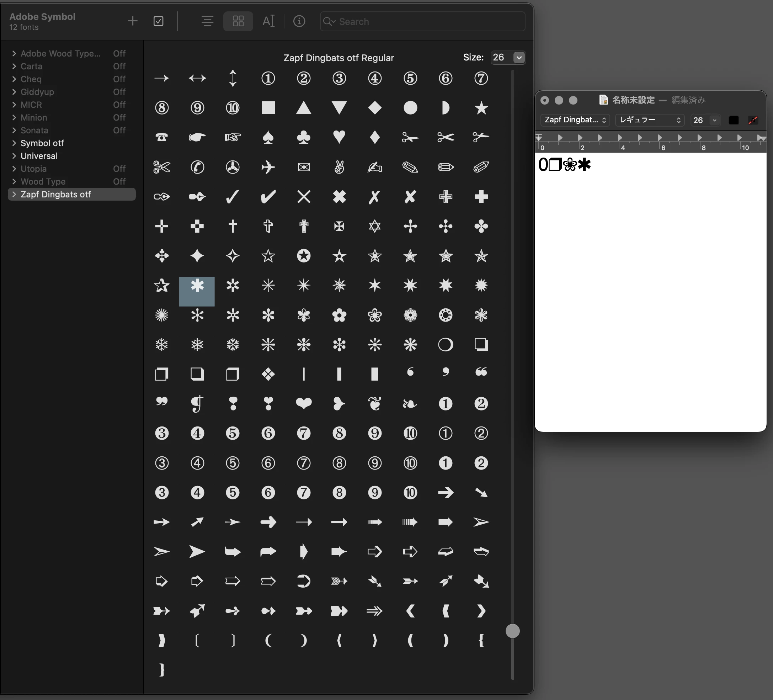
Task: Click the glyph grid scrollbar thumb
Action: click(512, 631)
